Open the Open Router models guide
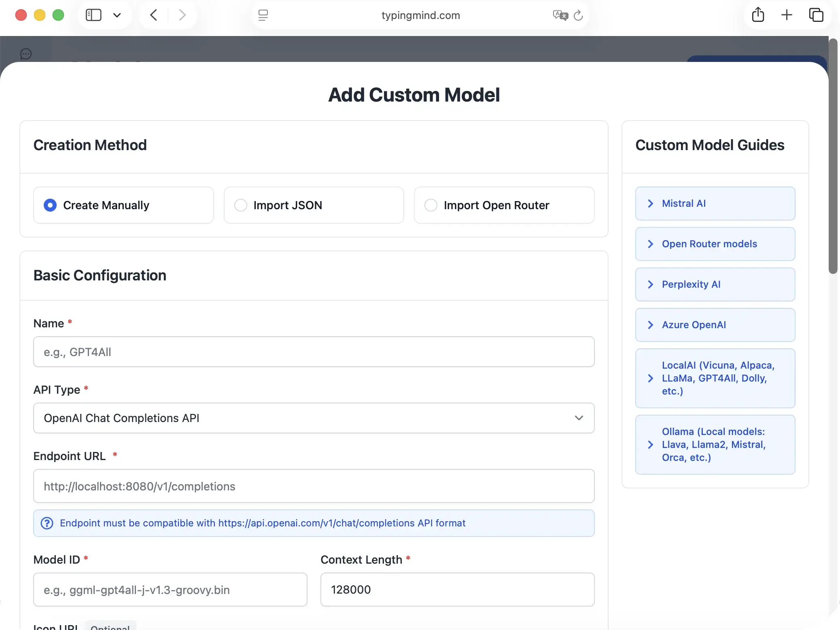Image resolution: width=840 pixels, height=630 pixels. (x=715, y=244)
